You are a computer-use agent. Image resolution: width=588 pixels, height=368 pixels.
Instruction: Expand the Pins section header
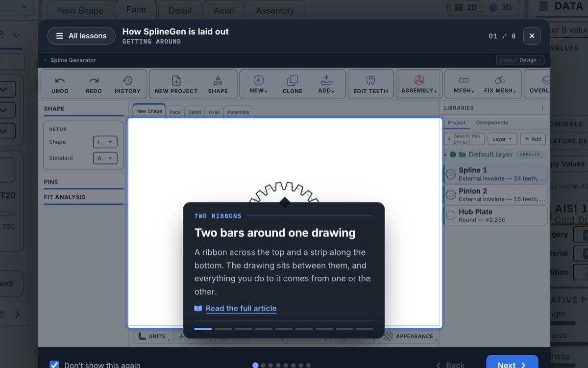click(x=83, y=182)
